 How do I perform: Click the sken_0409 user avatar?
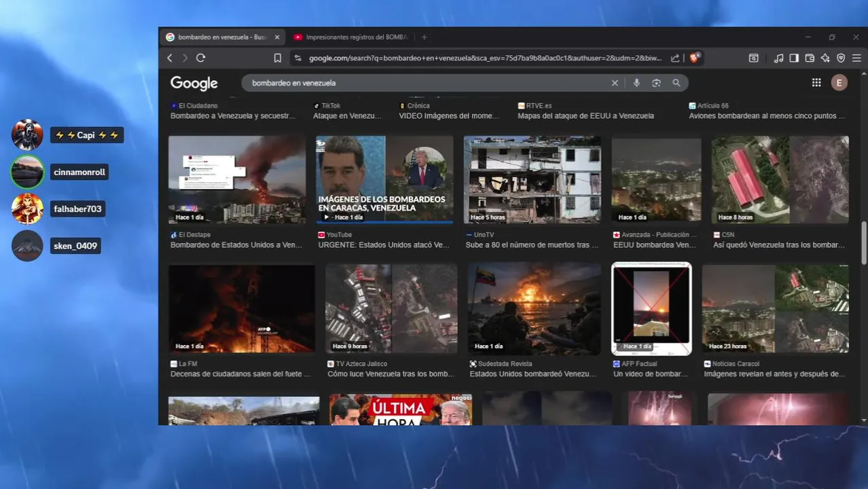27,246
